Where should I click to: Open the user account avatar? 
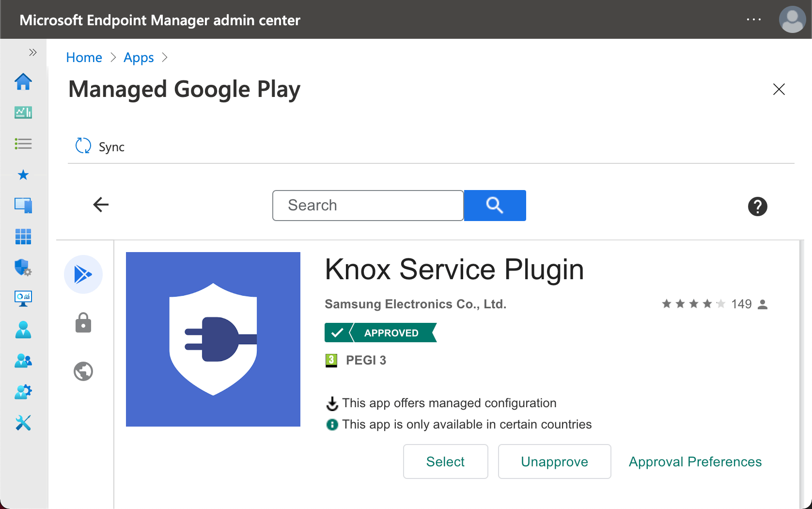click(793, 19)
